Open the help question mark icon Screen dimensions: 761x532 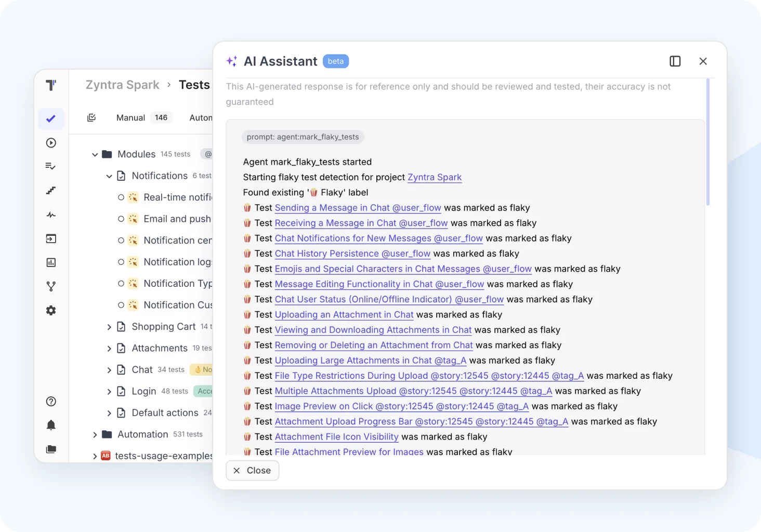[x=51, y=402]
